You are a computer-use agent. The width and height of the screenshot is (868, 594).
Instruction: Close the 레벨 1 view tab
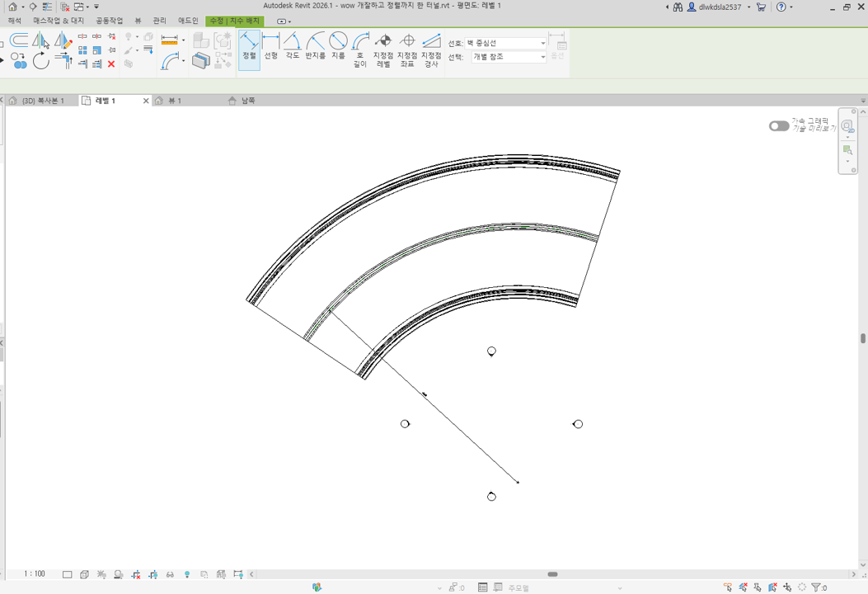pyautogui.click(x=146, y=101)
